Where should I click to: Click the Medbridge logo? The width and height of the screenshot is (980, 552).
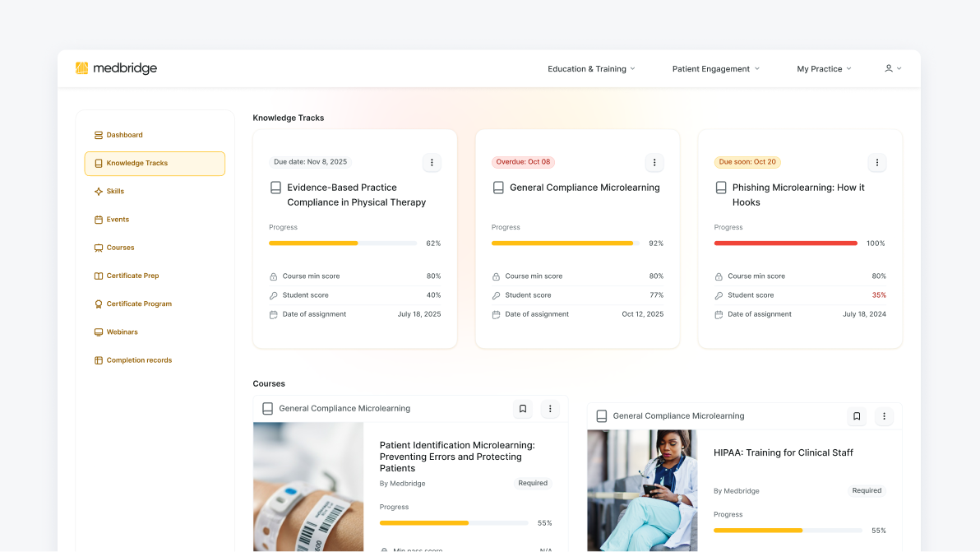(x=116, y=68)
